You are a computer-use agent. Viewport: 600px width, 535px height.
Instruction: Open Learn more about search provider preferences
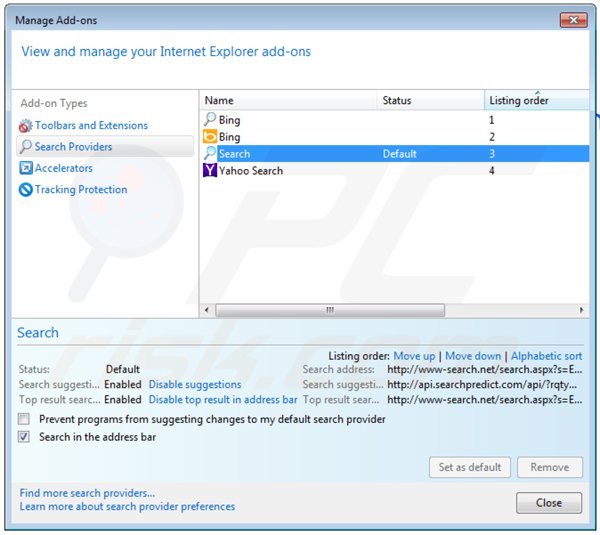tap(127, 506)
